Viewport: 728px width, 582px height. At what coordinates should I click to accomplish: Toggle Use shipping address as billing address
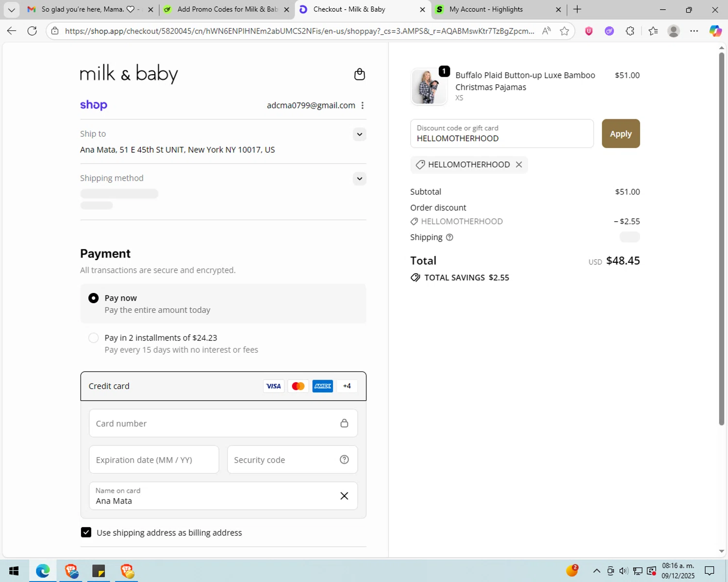pyautogui.click(x=86, y=532)
